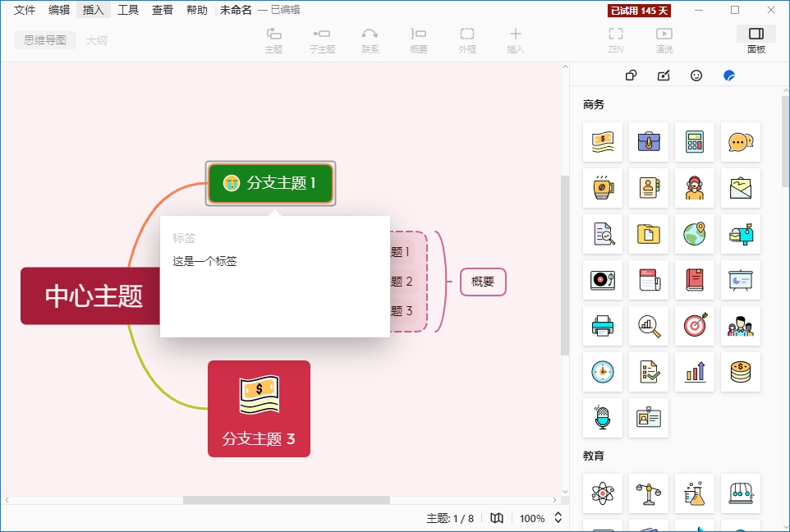790x532 pixels.
Task: Insert the team of people sticker
Action: click(x=740, y=326)
